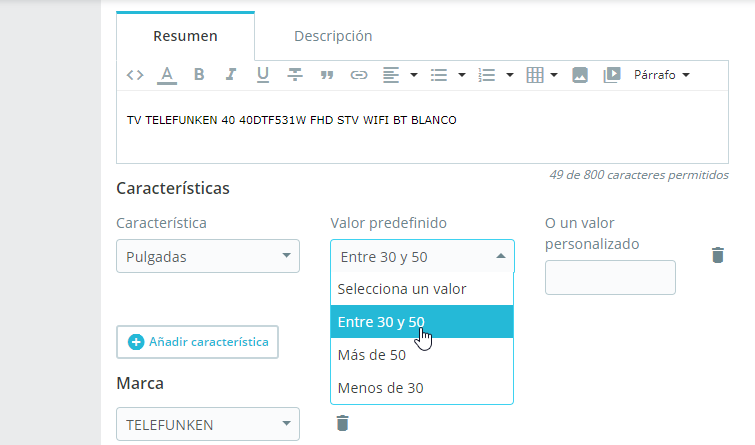Remove the TELEFUNKEN brand with trash icon
The width and height of the screenshot is (755, 445).
click(342, 423)
